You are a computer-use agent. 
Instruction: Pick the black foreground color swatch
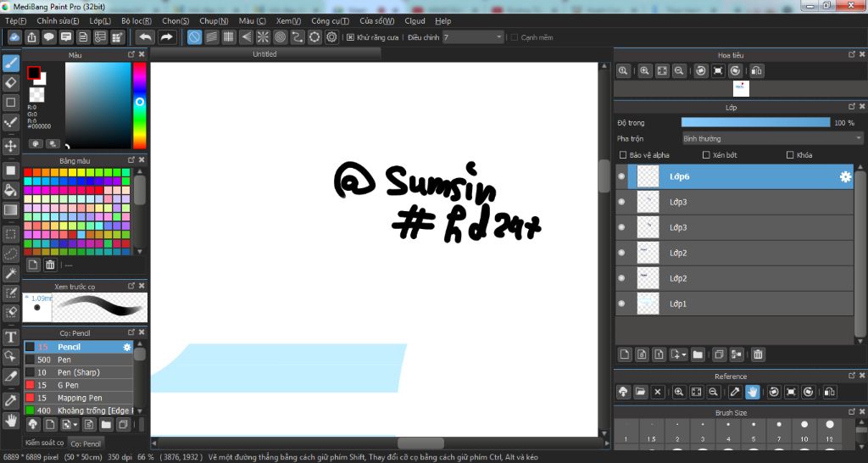click(34, 73)
